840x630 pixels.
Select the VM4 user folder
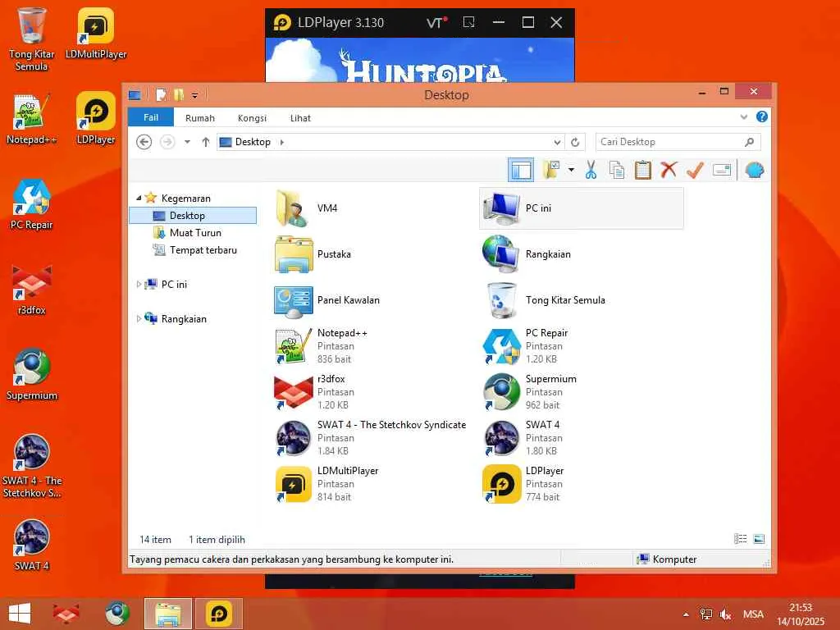pyautogui.click(x=307, y=208)
